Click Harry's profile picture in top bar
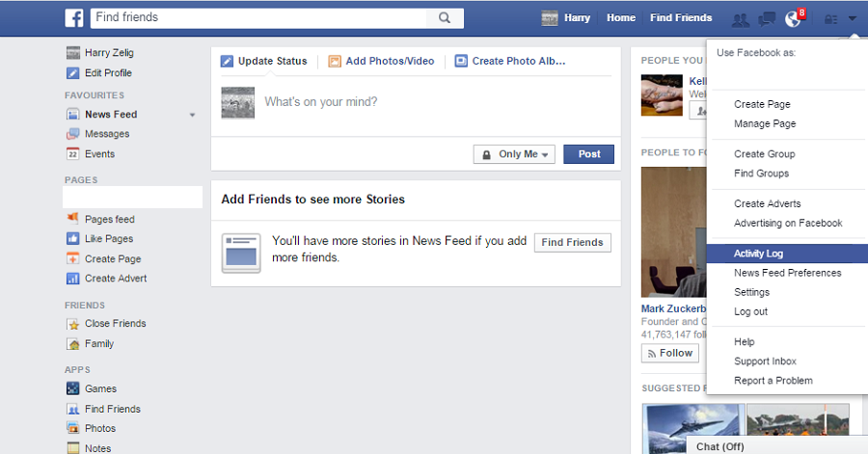 [x=550, y=18]
